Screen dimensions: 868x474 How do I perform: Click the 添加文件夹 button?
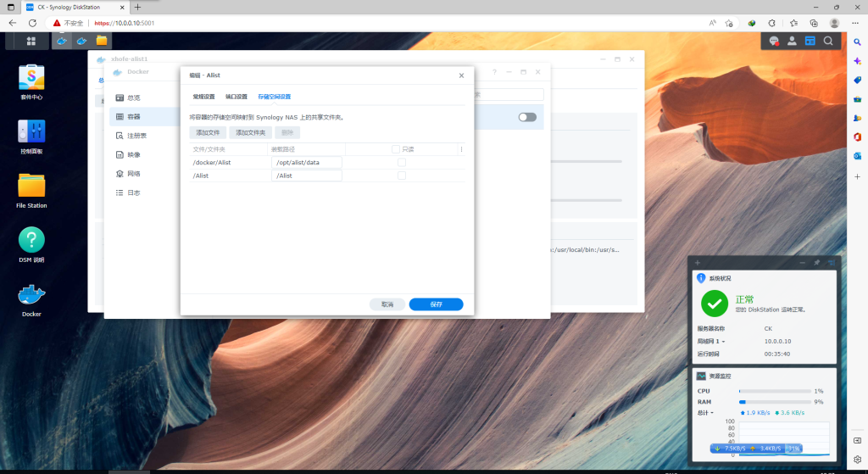[250, 132]
